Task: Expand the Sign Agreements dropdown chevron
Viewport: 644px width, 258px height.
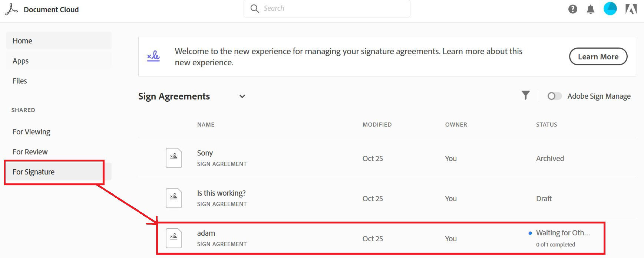Action: [x=242, y=97]
